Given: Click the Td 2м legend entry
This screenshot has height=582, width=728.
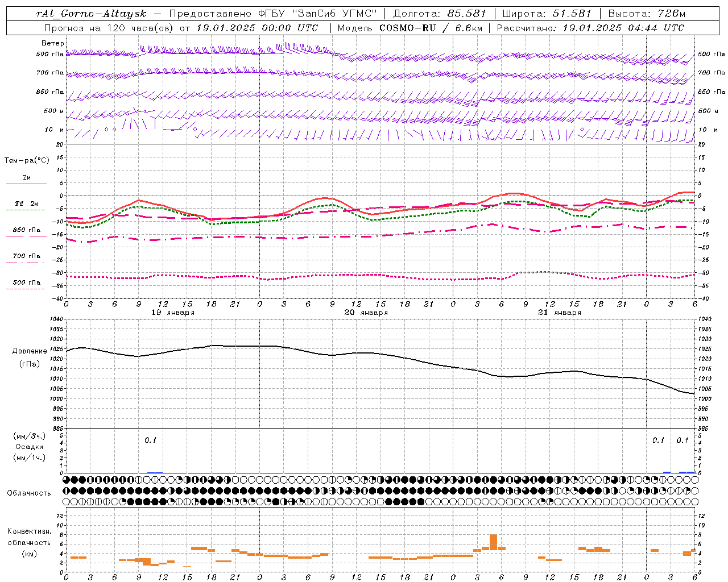Looking at the screenshot, I should pos(26,203).
